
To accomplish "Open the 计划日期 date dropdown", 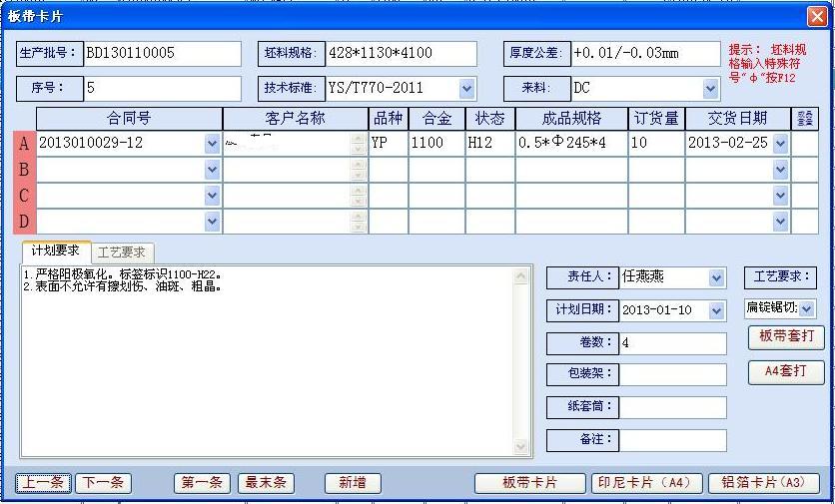I will [x=716, y=310].
